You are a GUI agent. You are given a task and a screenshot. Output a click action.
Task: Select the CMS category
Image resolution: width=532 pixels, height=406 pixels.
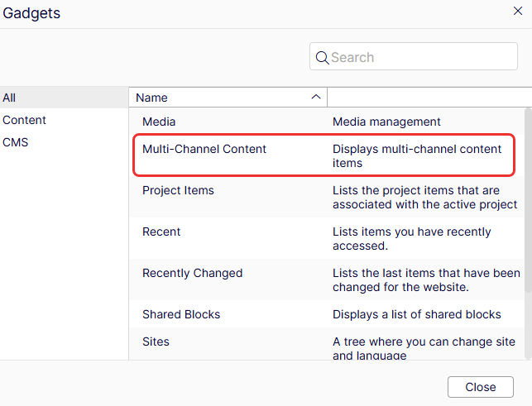tap(65, 142)
